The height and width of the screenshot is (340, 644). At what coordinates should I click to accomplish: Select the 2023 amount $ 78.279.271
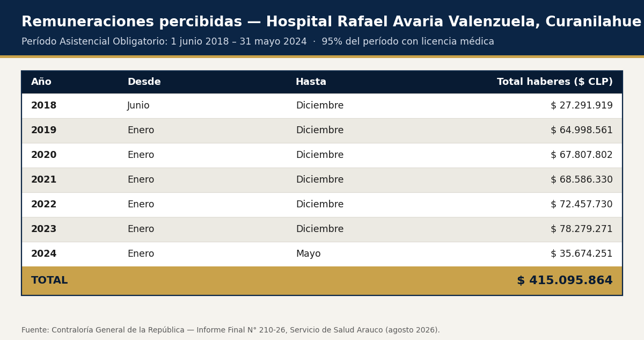click(581, 229)
